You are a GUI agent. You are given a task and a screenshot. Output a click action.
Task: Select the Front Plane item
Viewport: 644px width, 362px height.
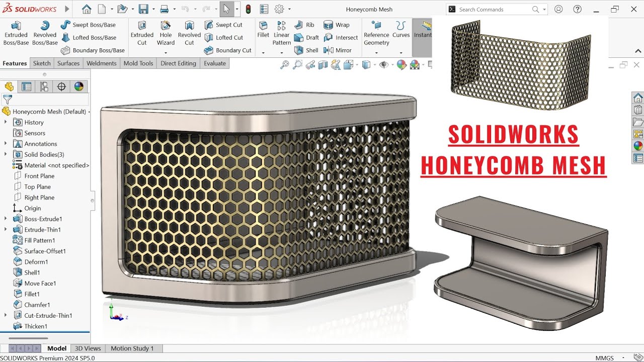34,176
